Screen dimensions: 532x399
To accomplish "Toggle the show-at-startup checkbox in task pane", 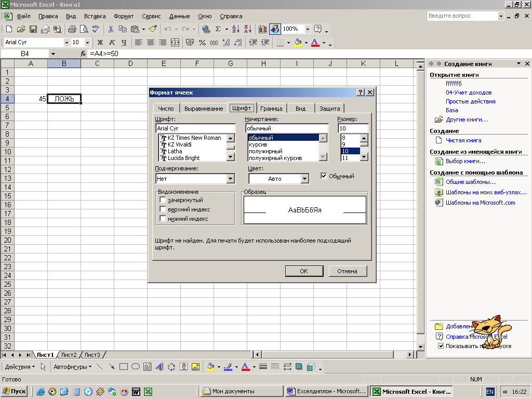I will [x=441, y=346].
